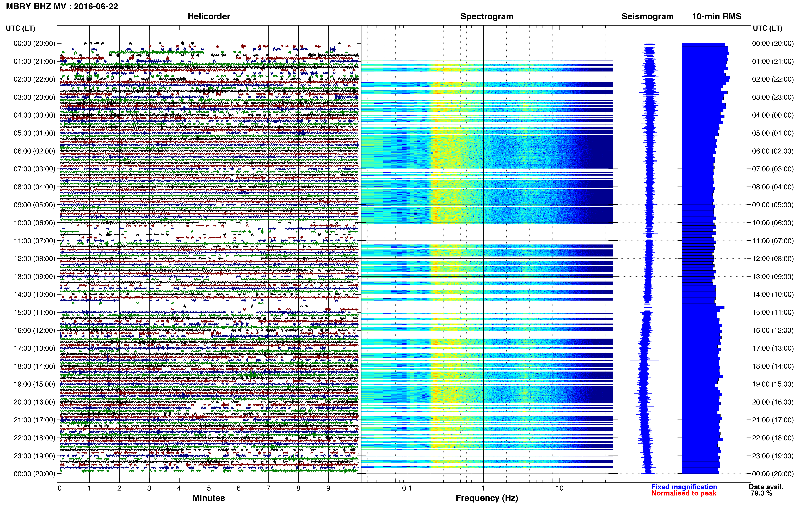Click '06:00 (02:00)' on the left time axis
The width and height of the screenshot is (812, 508).
coord(34,151)
